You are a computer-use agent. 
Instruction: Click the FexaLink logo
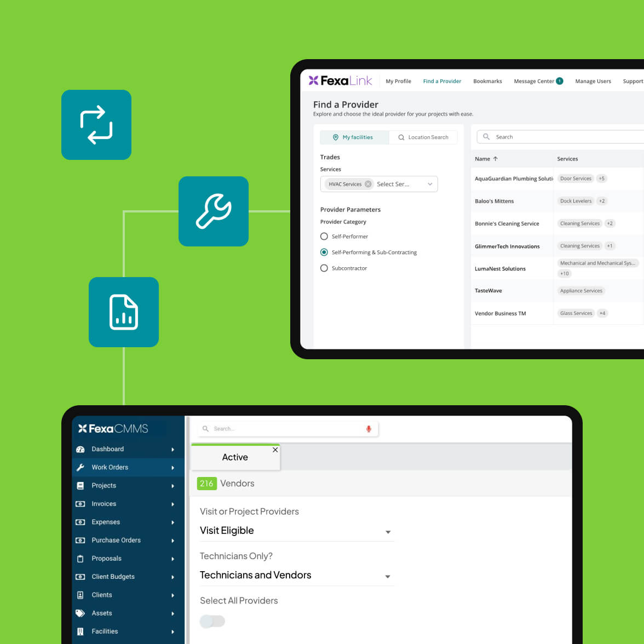340,81
